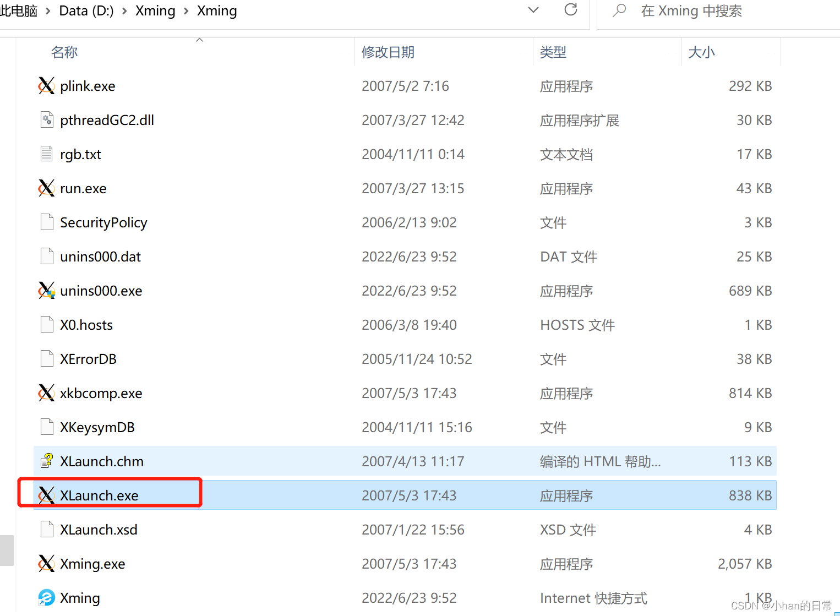Open the Xming Internet shortcut icon

(x=47, y=597)
